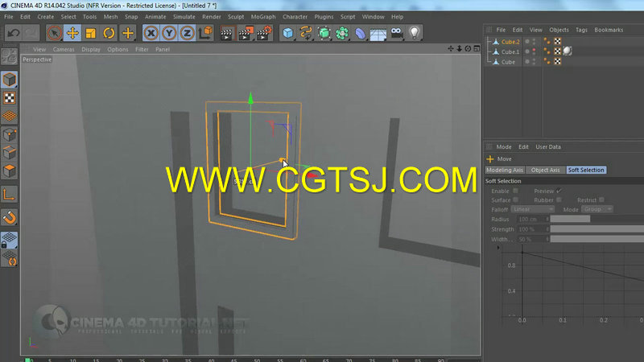Image resolution: width=644 pixels, height=362 pixels.
Task: Switch to Texture mode icon
Action: pyautogui.click(x=9, y=98)
